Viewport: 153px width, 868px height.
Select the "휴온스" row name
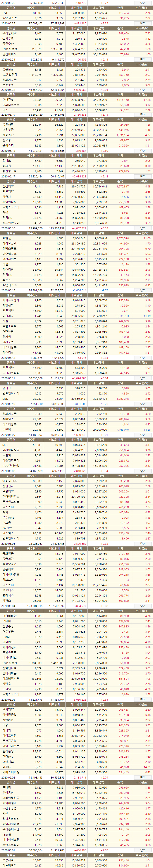click(x=6, y=280)
